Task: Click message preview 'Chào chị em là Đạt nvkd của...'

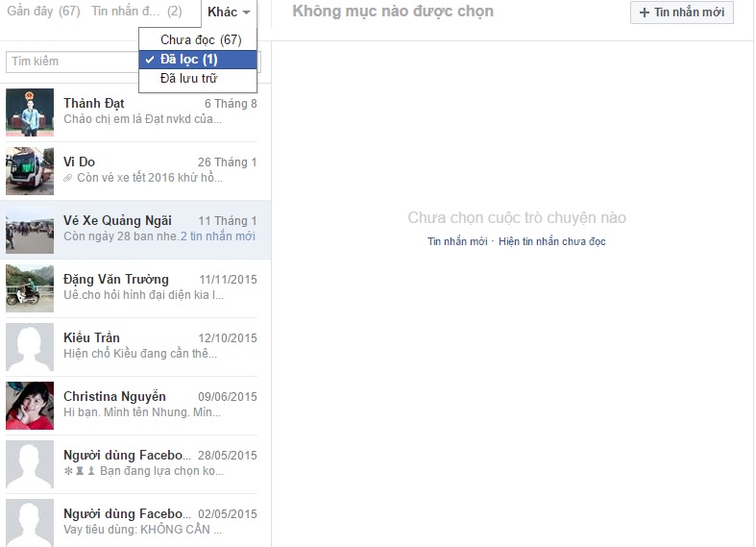Action: [143, 119]
